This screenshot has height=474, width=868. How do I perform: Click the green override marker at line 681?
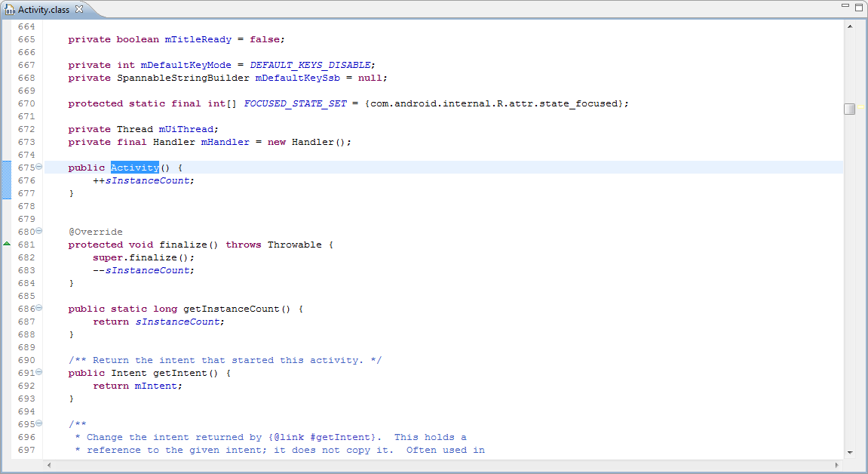[7, 245]
